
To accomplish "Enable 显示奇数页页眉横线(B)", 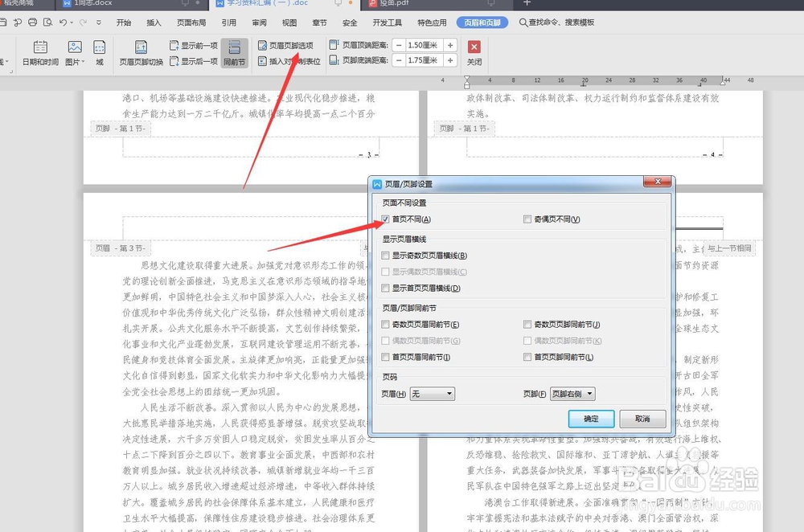I will click(x=385, y=256).
